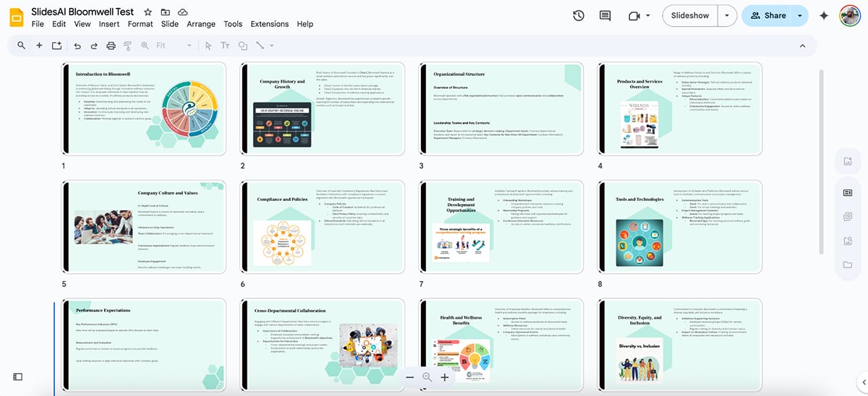The width and height of the screenshot is (868, 396).
Task: Open the search menus magnifier tool
Action: point(21,46)
